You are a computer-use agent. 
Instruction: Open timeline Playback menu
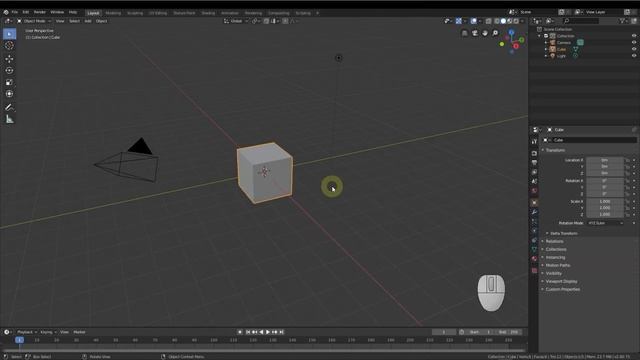coord(27,332)
